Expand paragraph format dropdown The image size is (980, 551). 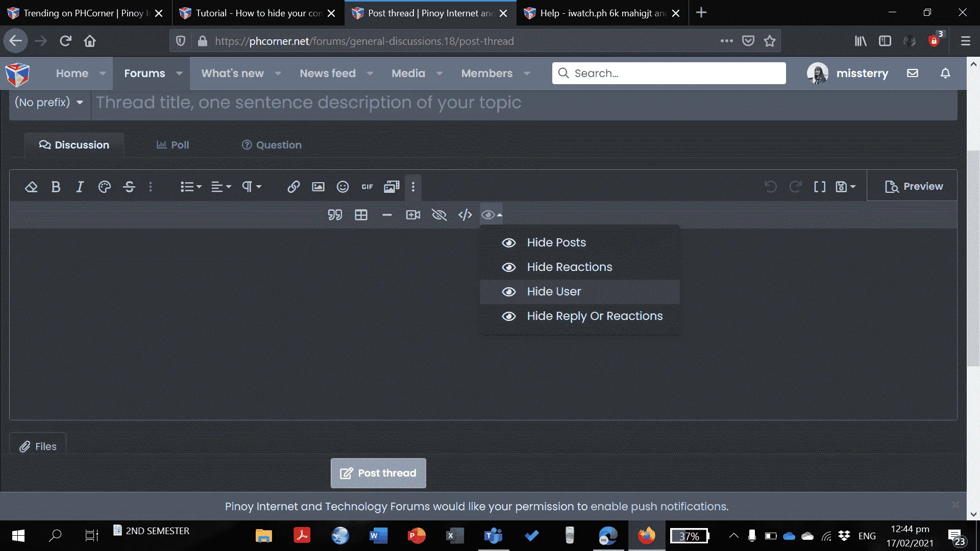pyautogui.click(x=252, y=187)
